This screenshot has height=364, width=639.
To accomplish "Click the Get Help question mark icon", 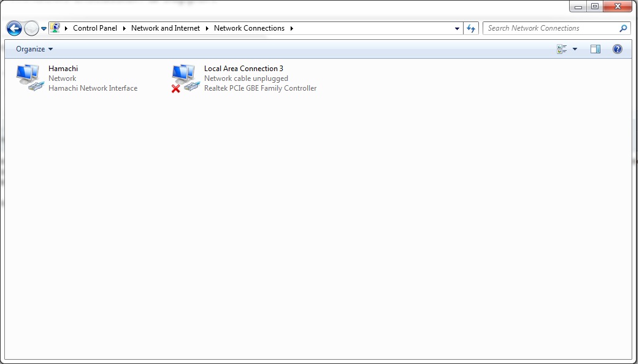I will tap(617, 49).
